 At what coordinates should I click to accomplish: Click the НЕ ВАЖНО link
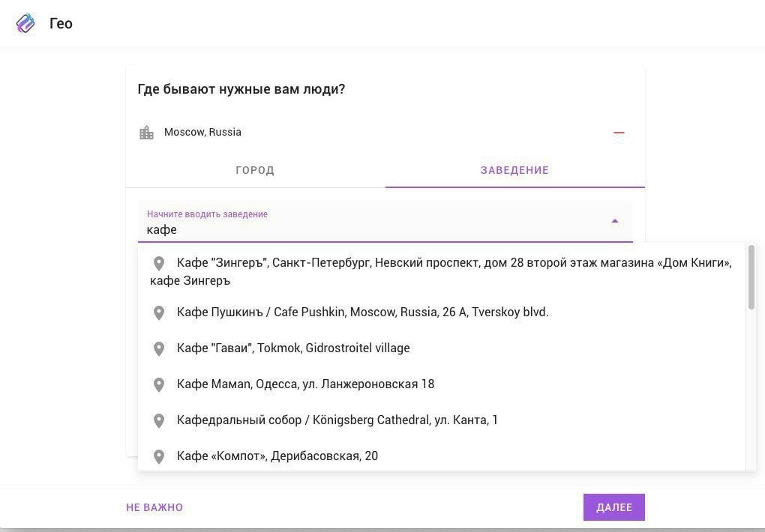(x=154, y=507)
